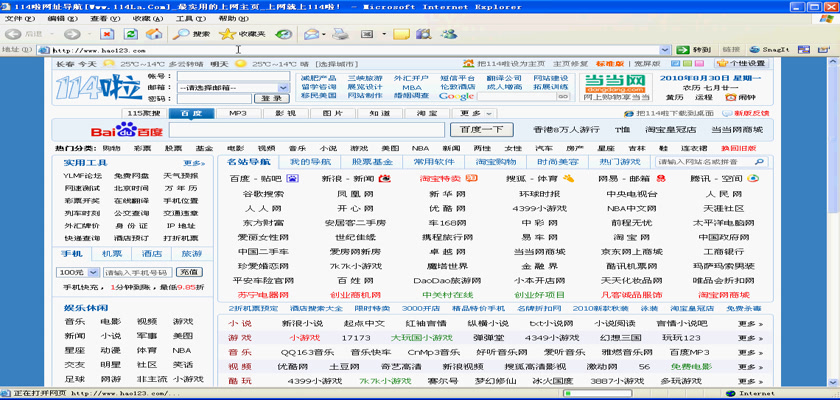This screenshot has width=840, height=400.
Task: Open the 文件 (File) menu
Action: click(20, 18)
